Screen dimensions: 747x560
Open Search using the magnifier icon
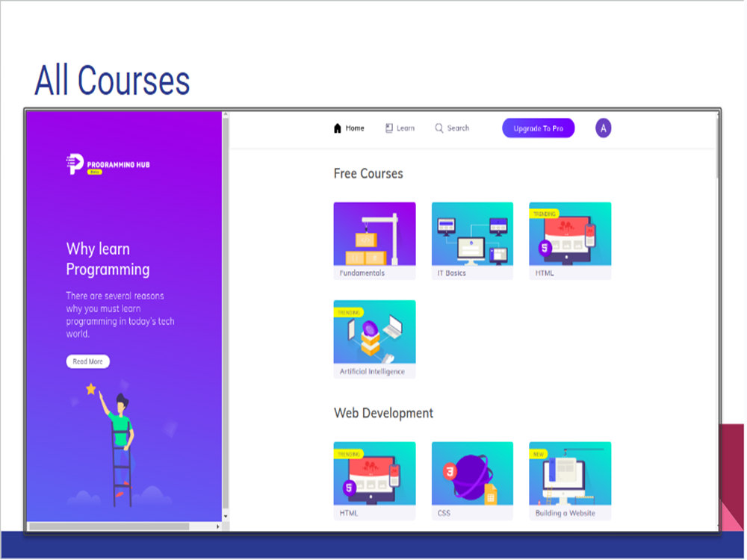[438, 128]
